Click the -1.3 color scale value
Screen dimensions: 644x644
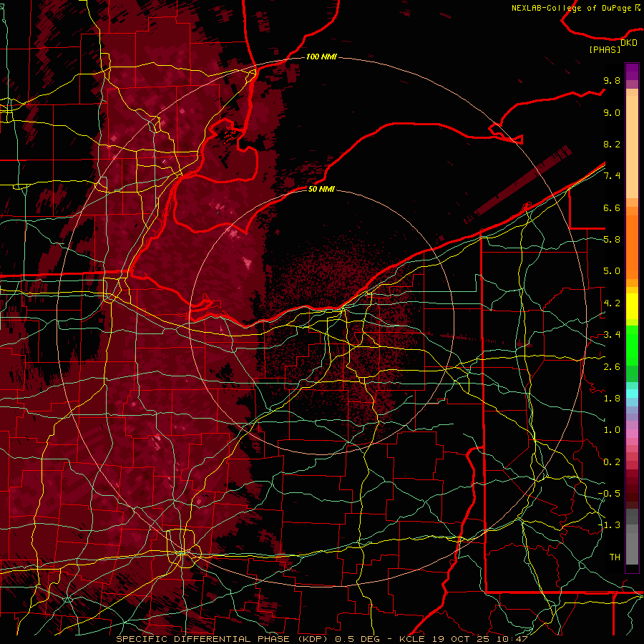point(609,525)
